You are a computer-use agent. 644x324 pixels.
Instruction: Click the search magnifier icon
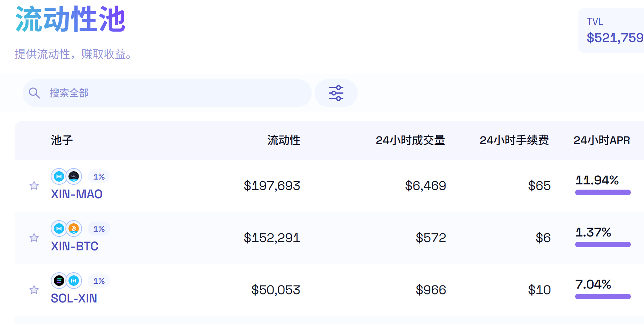point(34,93)
